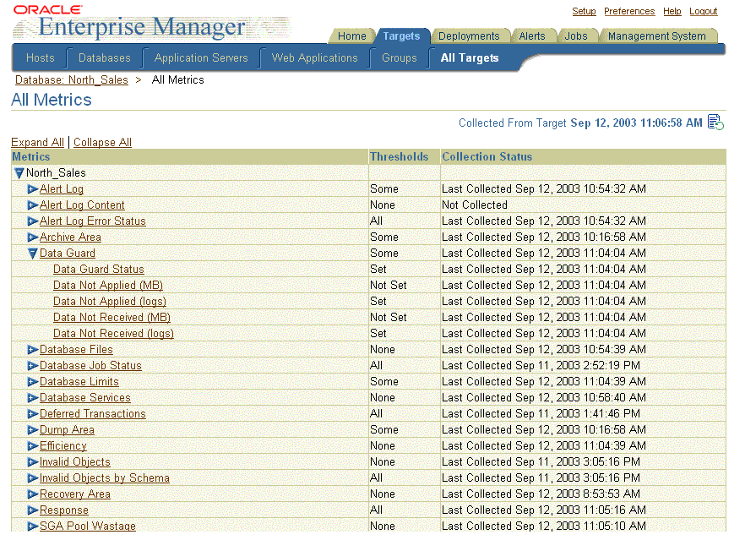
Task: Expand the Alert Log metric arrow
Action: pos(33,189)
